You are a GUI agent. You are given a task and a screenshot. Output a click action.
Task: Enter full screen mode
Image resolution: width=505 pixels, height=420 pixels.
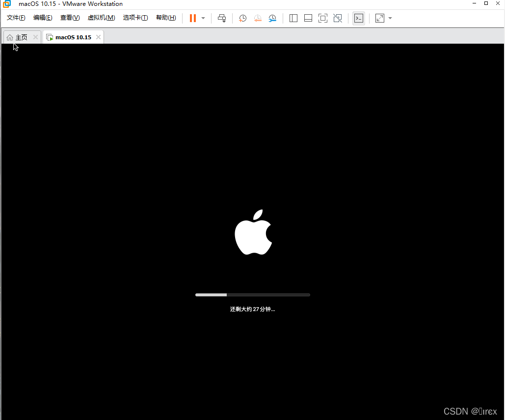click(323, 18)
